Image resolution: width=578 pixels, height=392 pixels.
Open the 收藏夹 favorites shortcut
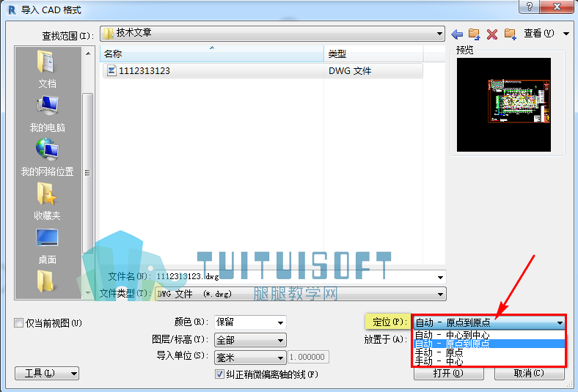click(47, 201)
